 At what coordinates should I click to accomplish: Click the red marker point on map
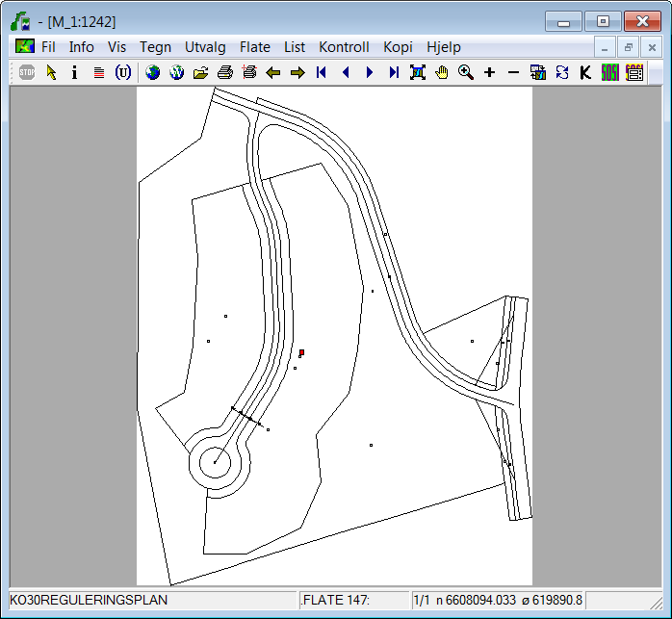pos(301,353)
